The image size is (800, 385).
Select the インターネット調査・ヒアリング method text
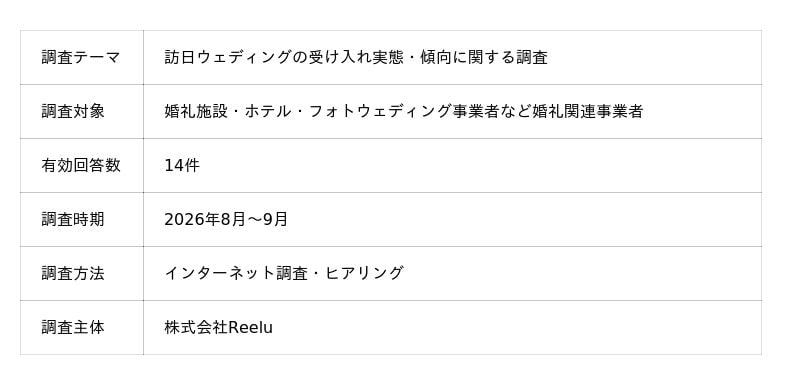pyautogui.click(x=284, y=274)
